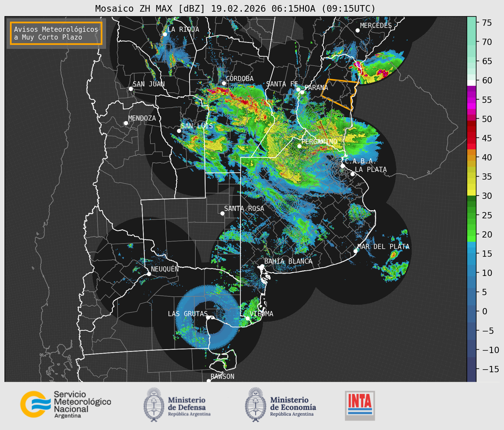504x430 pixels.
Task: Click the Avisos Meteorológicos a Muy Corto Plazo legend box
Action: click(56, 33)
